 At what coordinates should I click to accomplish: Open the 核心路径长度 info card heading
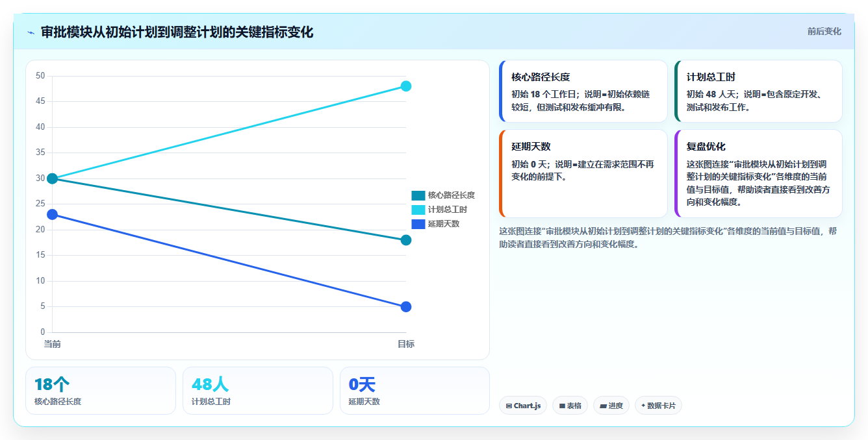click(x=541, y=77)
